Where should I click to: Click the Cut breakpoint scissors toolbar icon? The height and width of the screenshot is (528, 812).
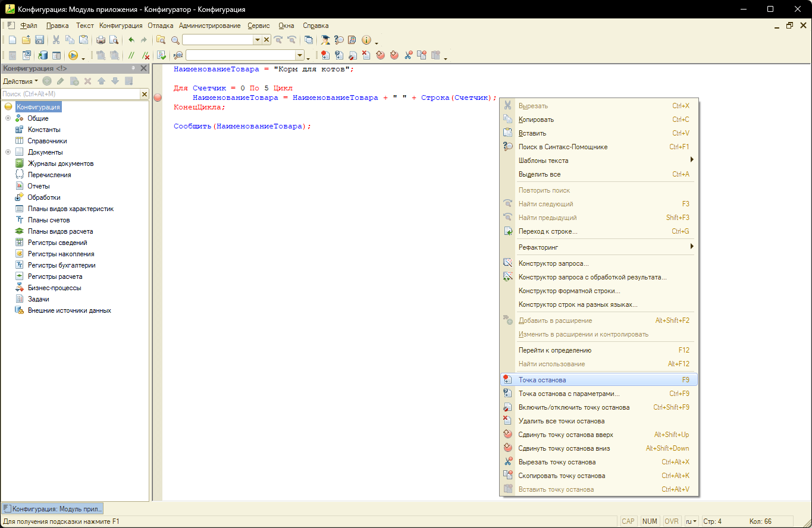click(x=408, y=55)
